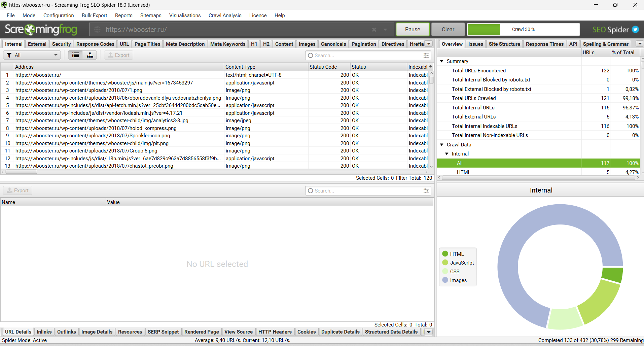Click JavaScript legend color swatch
644x346 pixels.
[445, 263]
